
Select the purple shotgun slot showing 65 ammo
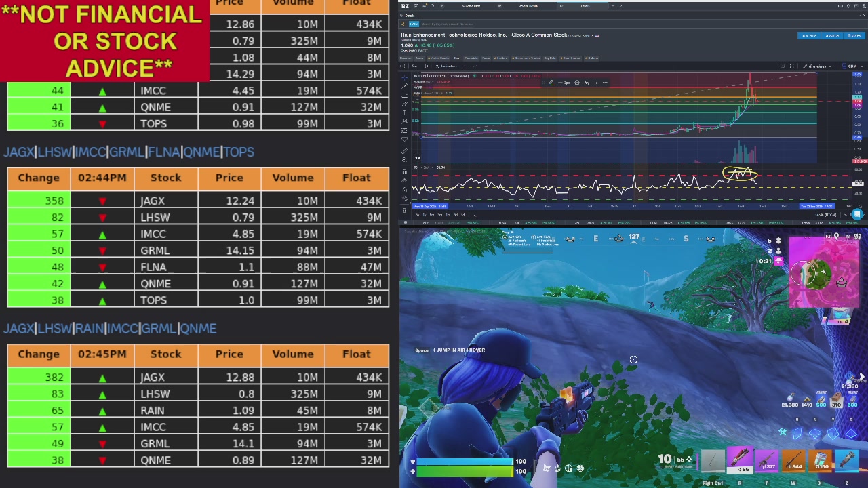click(x=740, y=460)
